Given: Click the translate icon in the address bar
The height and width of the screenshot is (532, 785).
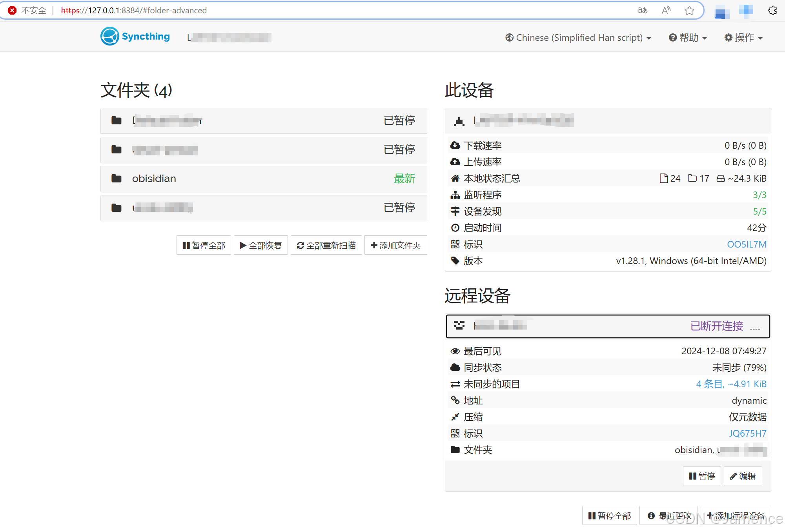Looking at the screenshot, I should pos(642,11).
